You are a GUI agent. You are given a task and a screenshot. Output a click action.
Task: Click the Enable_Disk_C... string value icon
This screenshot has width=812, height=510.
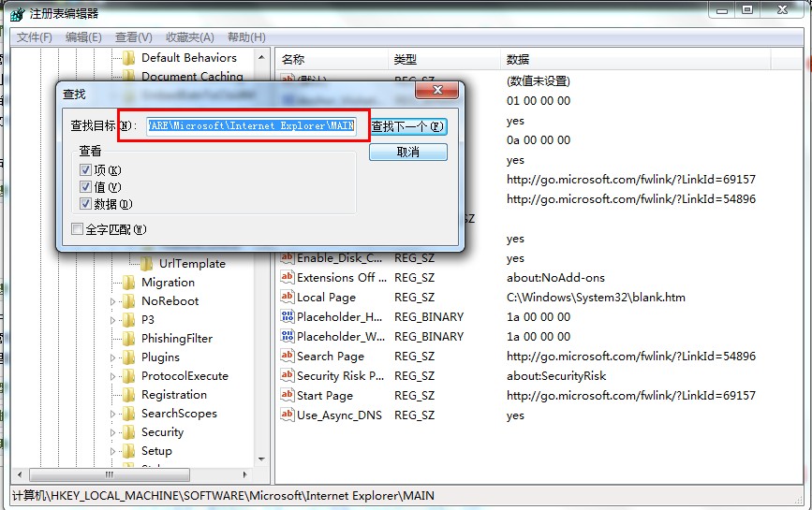tap(287, 257)
